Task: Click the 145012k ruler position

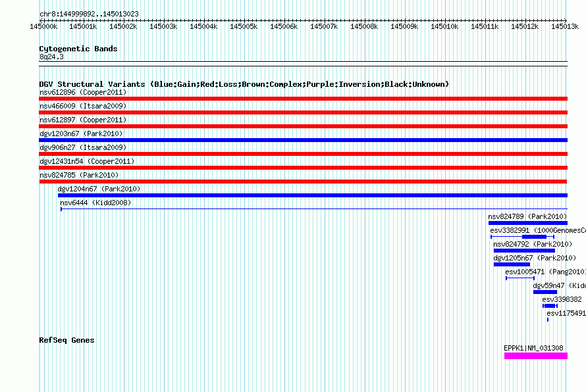Action: click(525, 26)
